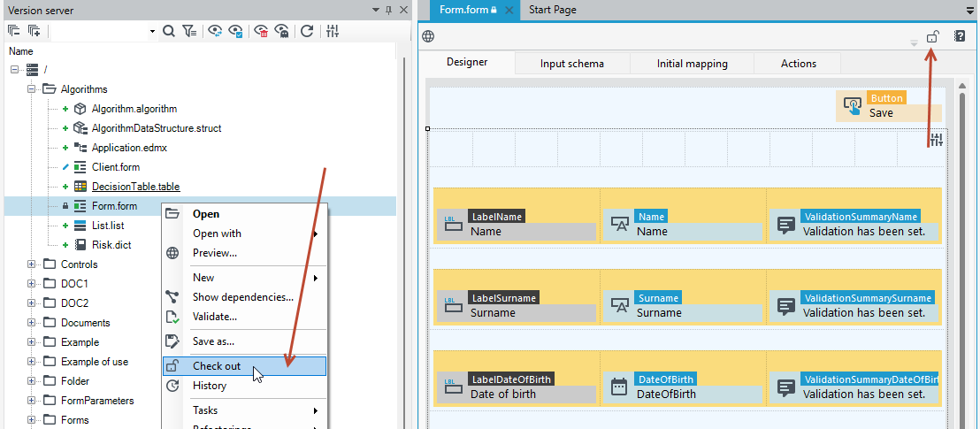Switch to the Designer tab
The height and width of the screenshot is (429, 980).
468,63
